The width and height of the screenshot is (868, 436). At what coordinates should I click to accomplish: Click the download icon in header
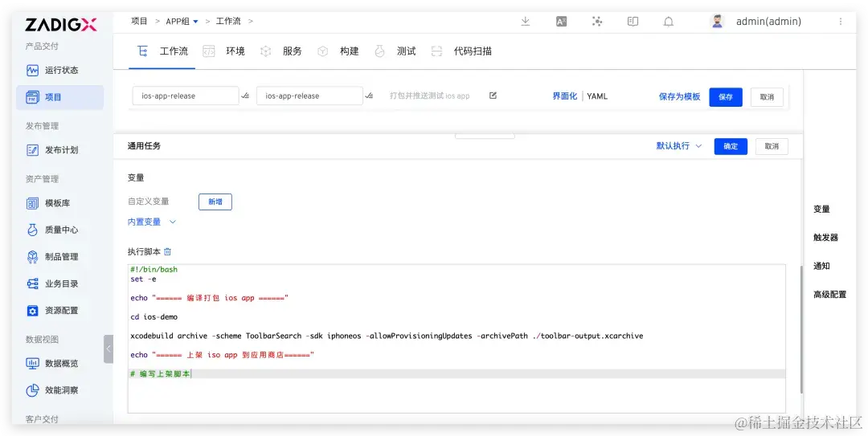pos(526,22)
